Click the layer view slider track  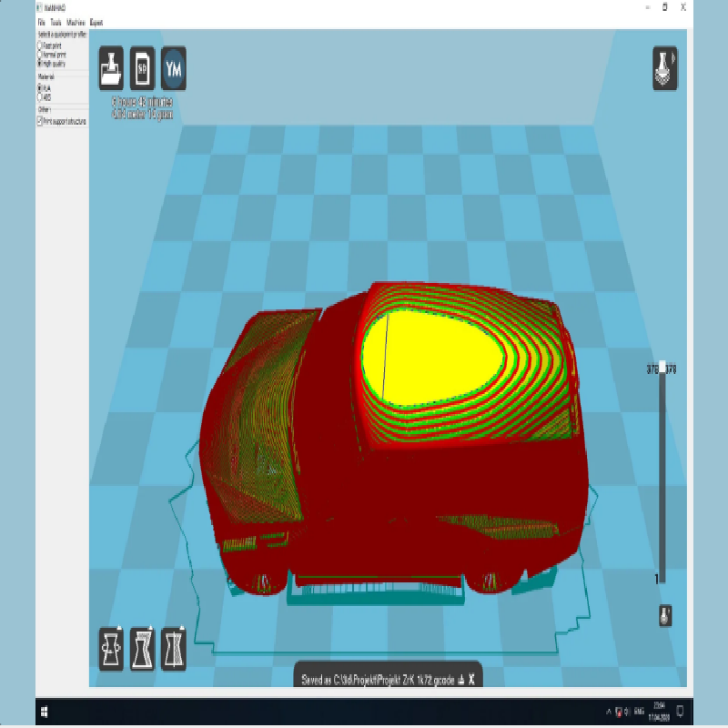pyautogui.click(x=662, y=473)
